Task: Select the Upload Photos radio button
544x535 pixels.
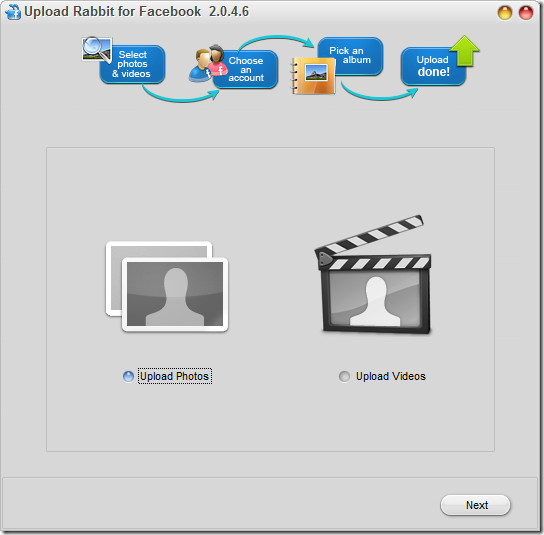Action: 128,376
